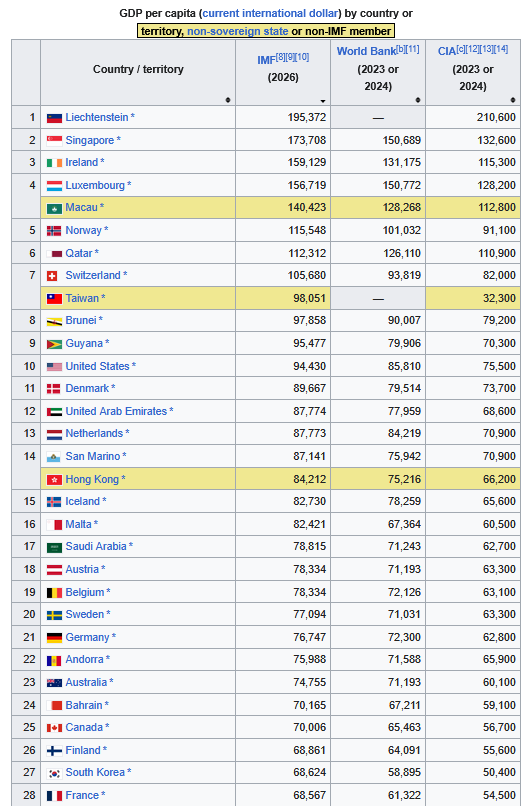Sort table by IMF 2026 column arrow
The height and width of the screenshot is (806, 523).
point(322,101)
